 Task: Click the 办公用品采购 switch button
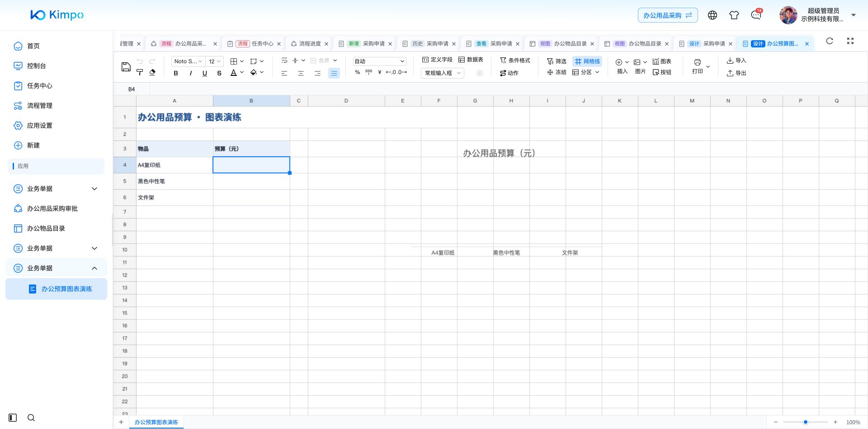point(668,15)
